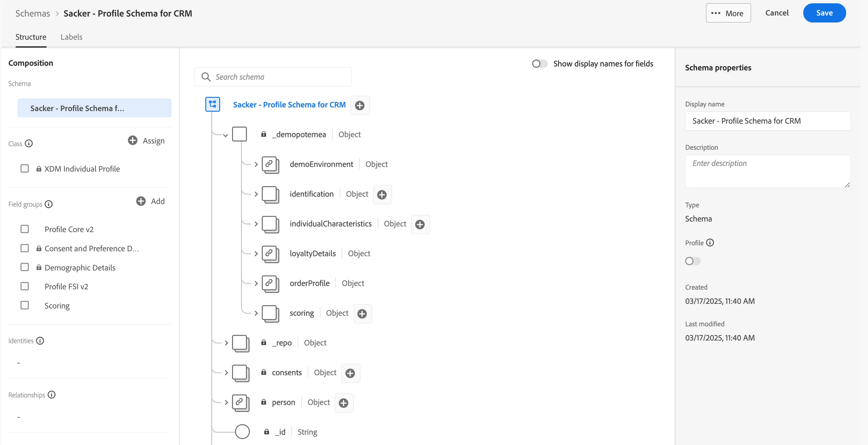This screenshot has width=868, height=445.
Task: Click loyaltyDetails linked object icon
Action: coord(270,254)
